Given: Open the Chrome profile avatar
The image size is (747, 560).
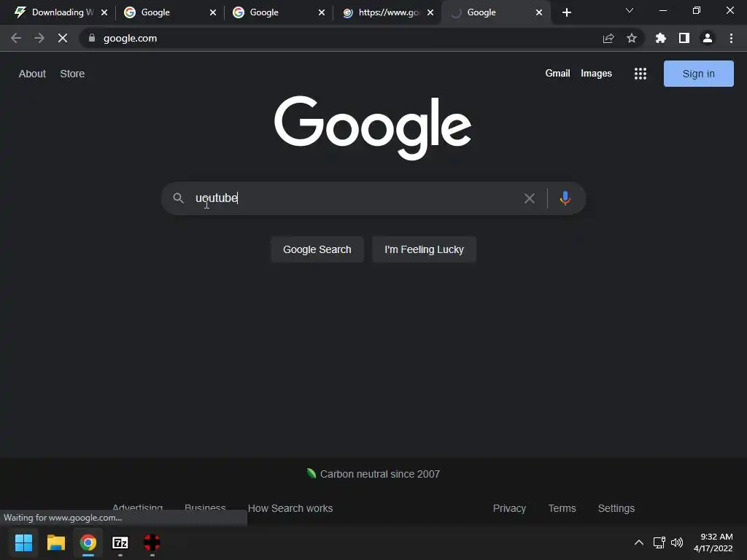Looking at the screenshot, I should point(708,38).
